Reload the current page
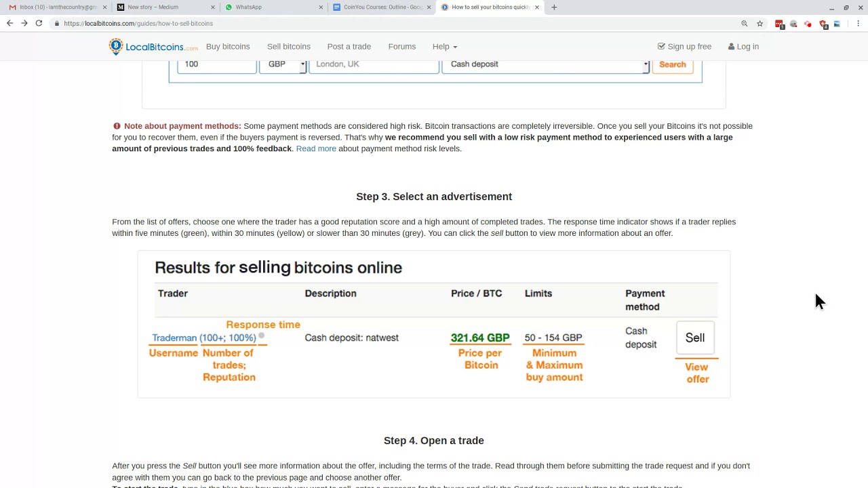868x488 pixels. pyautogui.click(x=39, y=23)
